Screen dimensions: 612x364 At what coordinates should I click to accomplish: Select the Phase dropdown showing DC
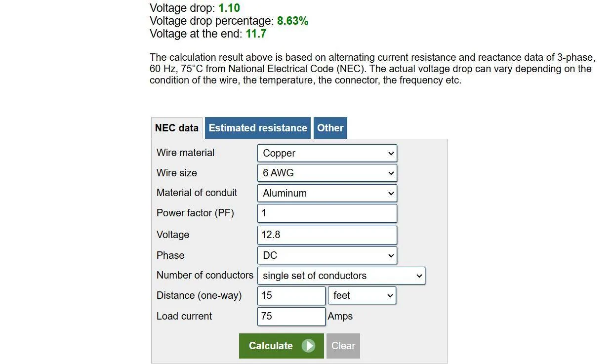(x=327, y=255)
